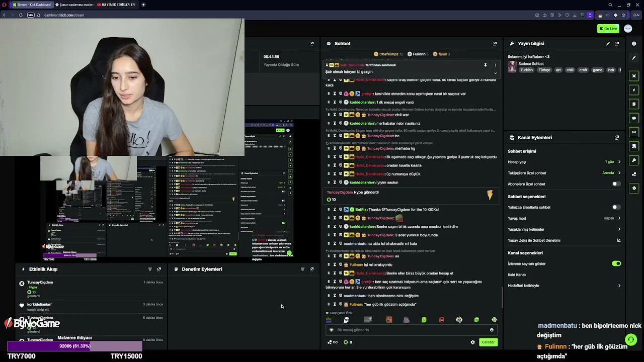Pop out the Sohbet chat panel
The height and width of the screenshot is (362, 644).
[x=495, y=44]
